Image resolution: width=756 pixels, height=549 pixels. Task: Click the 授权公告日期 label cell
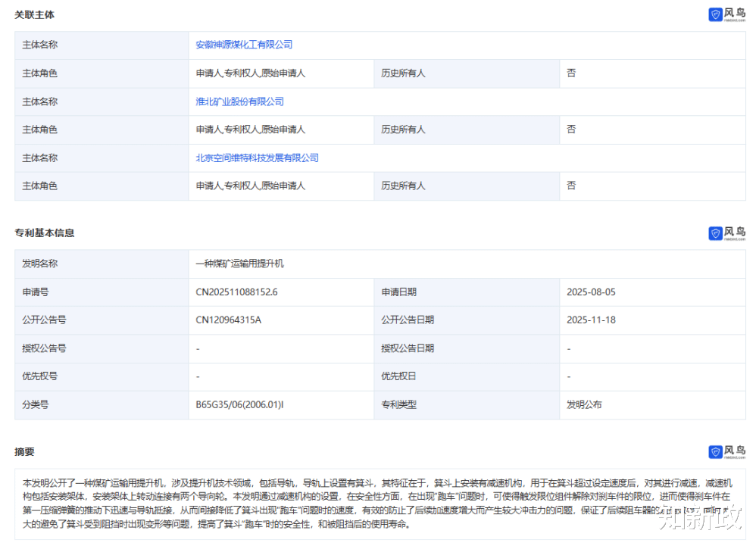pyautogui.click(x=467, y=348)
